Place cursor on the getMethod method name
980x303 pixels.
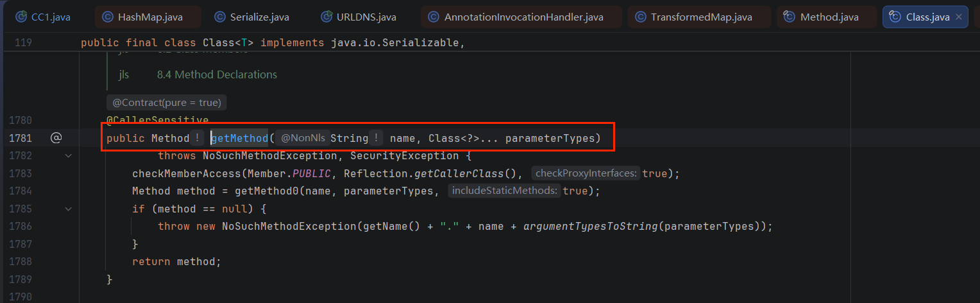pyautogui.click(x=239, y=138)
